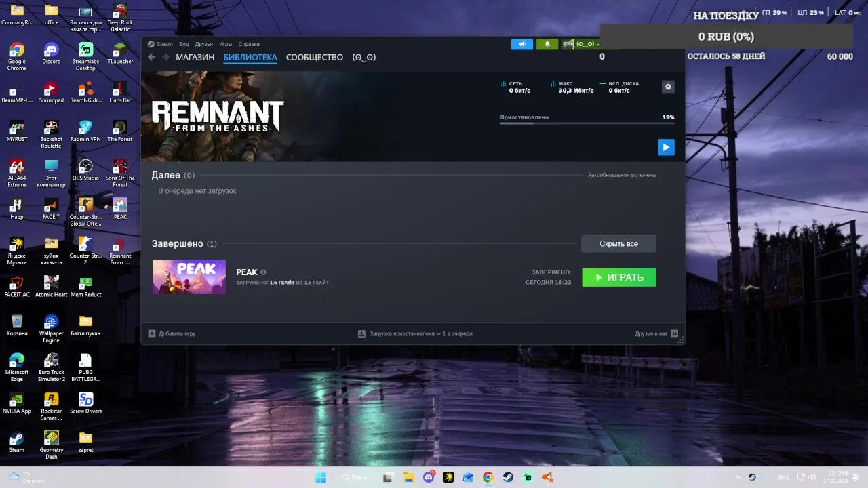Click Скрыть все button
Screen dimensions: 868x488
tap(618, 243)
